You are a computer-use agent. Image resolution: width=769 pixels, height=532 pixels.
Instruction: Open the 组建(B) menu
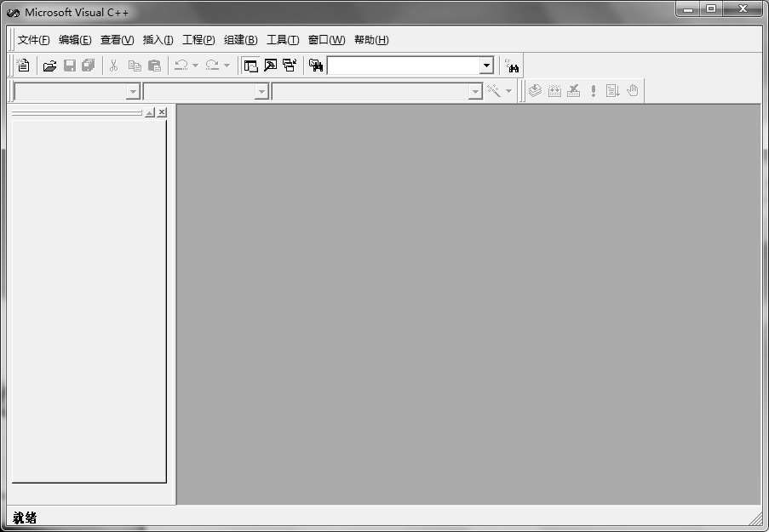pos(240,40)
